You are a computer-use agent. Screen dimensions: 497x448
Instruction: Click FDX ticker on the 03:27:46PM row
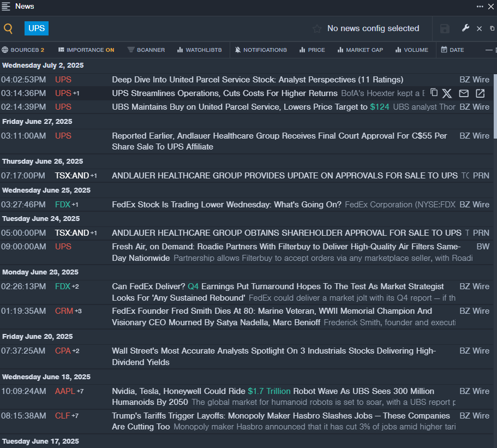point(62,205)
